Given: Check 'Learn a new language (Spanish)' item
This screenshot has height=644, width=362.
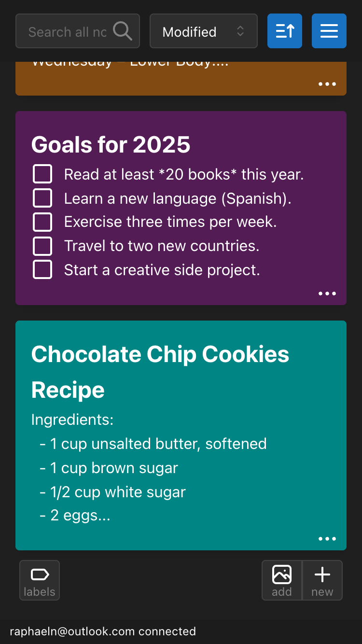Looking at the screenshot, I should tap(42, 198).
